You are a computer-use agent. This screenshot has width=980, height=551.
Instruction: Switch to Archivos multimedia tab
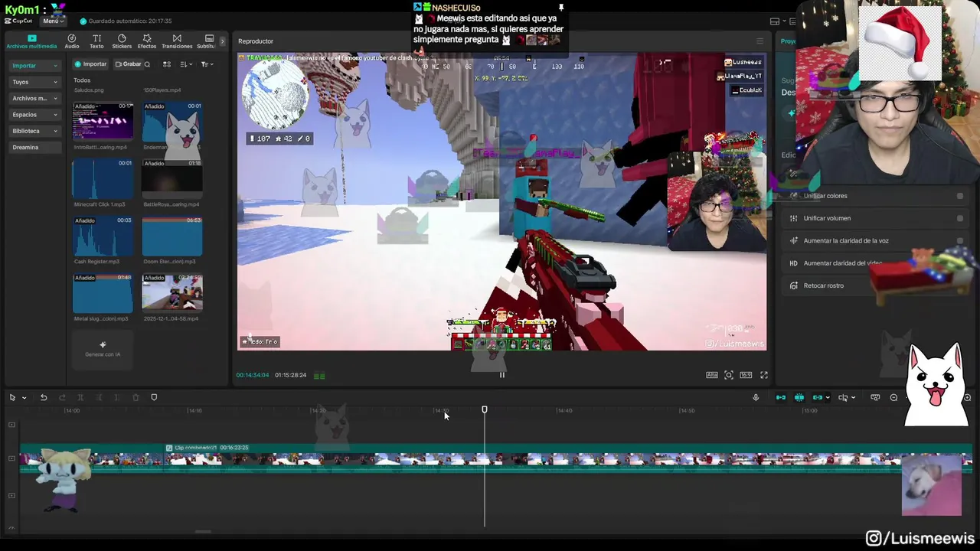[32, 41]
